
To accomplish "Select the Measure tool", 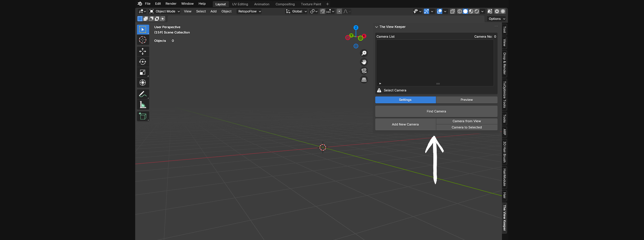I will [143, 105].
